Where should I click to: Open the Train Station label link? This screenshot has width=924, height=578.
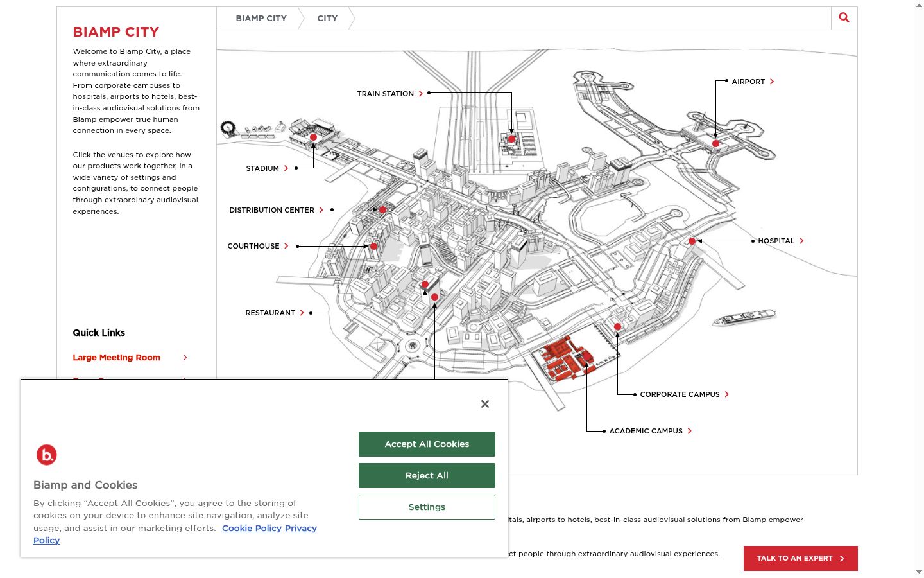pos(390,94)
